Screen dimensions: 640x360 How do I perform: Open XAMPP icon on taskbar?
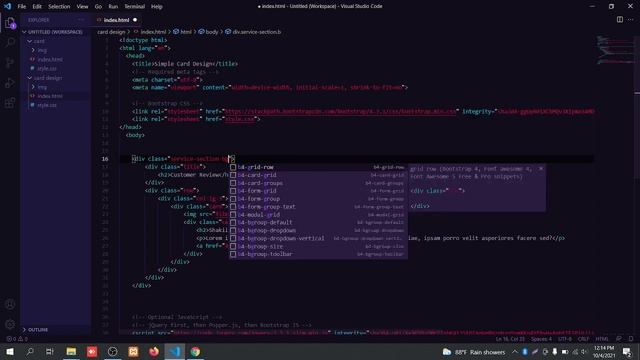tap(133, 351)
